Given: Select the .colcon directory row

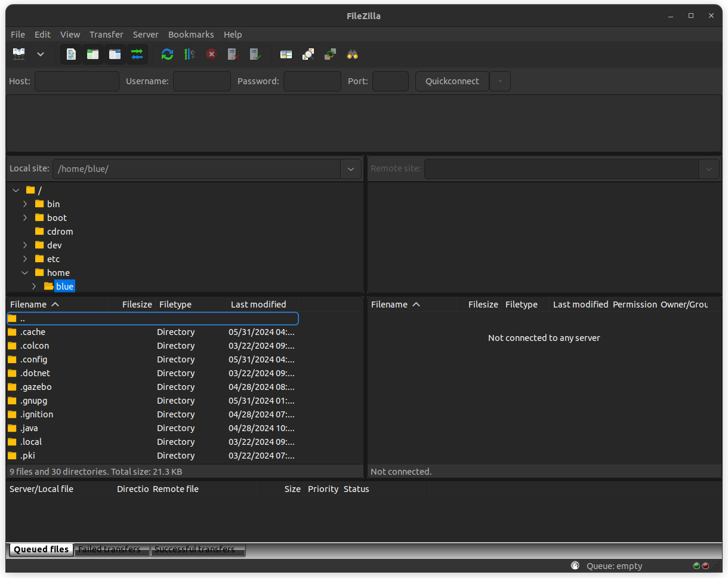Looking at the screenshot, I should tap(153, 346).
